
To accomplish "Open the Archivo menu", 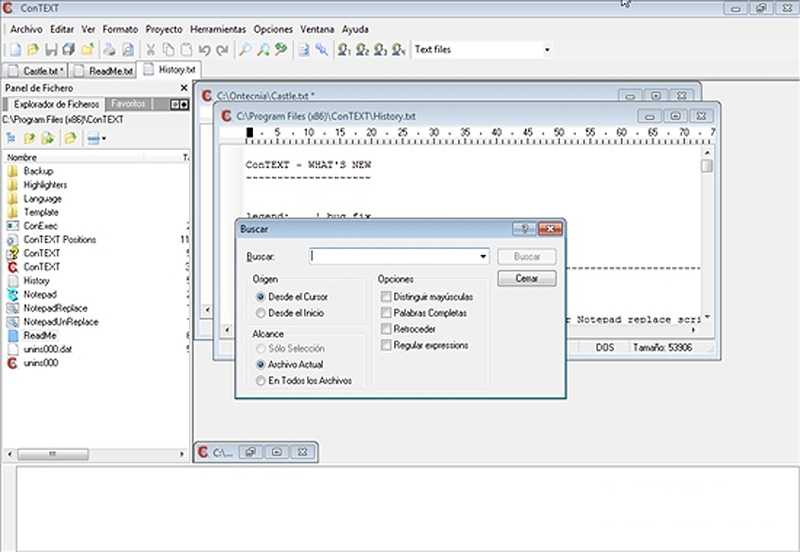I will (x=26, y=30).
